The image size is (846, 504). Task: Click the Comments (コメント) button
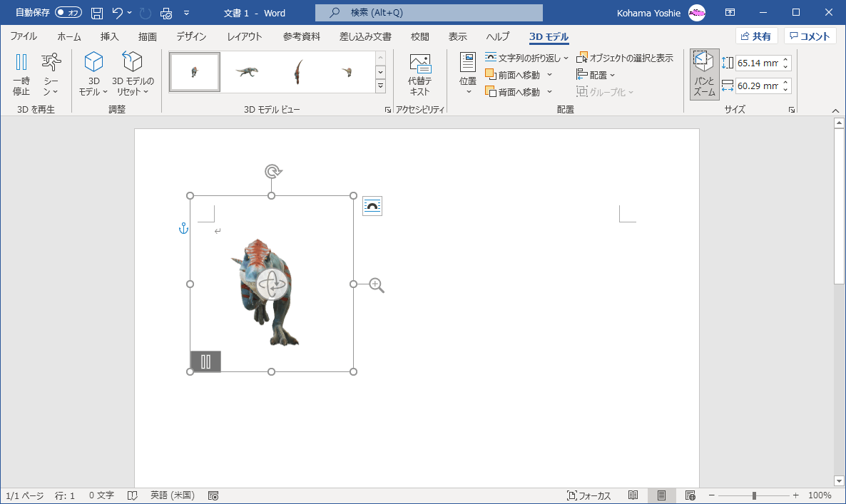(x=810, y=36)
